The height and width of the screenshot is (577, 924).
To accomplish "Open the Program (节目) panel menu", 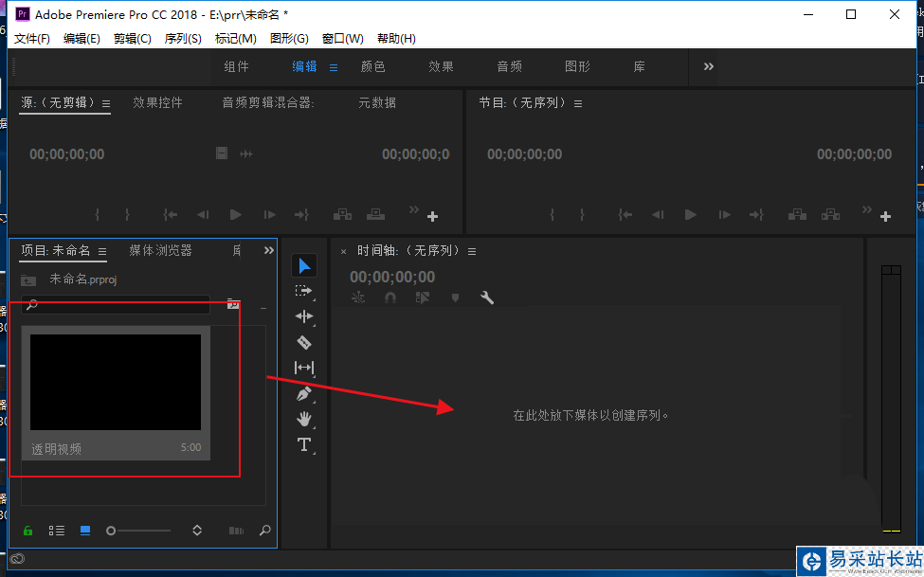I will [578, 103].
